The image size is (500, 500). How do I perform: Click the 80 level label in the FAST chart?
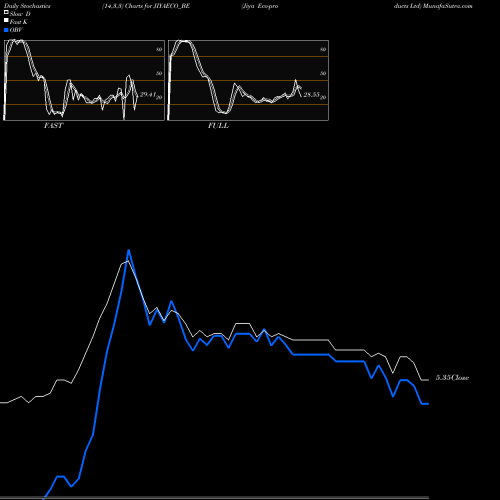159,49
